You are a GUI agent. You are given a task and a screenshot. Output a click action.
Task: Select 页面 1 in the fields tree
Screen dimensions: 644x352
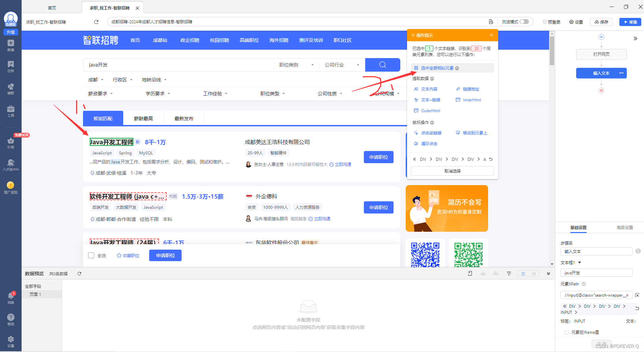[x=42, y=294]
